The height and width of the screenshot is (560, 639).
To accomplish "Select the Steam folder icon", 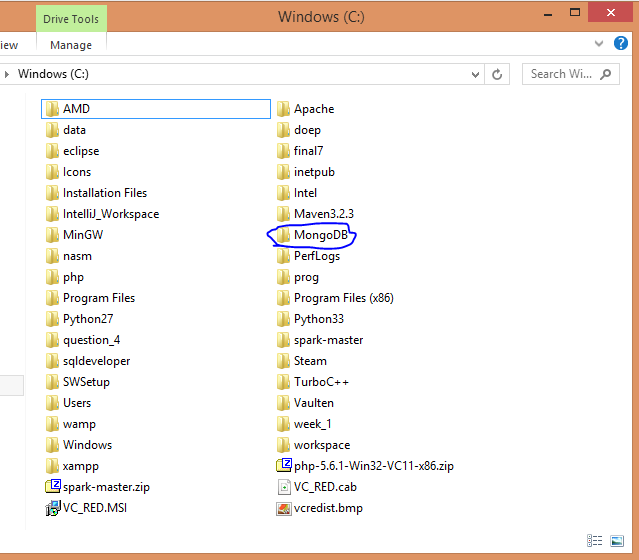I will 283,361.
